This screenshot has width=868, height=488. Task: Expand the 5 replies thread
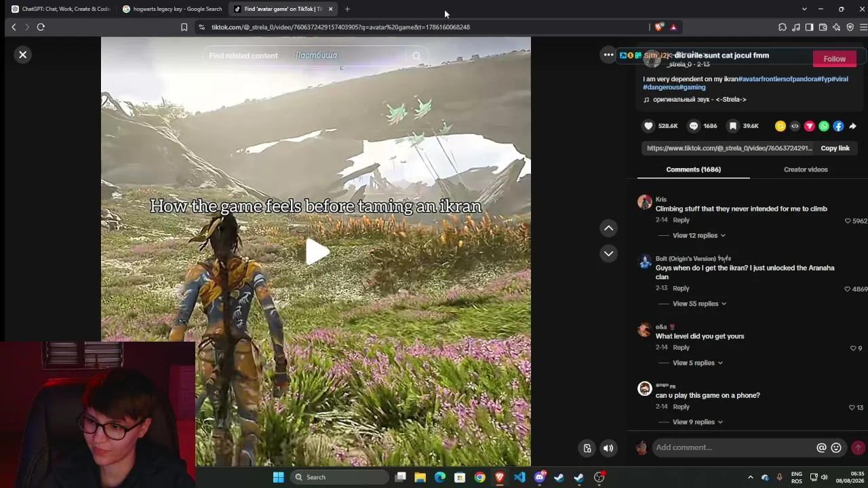[697, 363]
